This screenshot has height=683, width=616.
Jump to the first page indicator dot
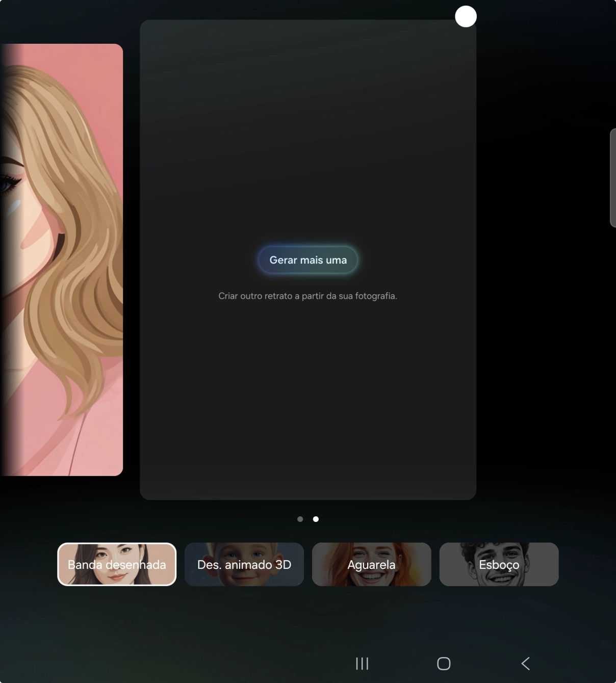click(300, 519)
